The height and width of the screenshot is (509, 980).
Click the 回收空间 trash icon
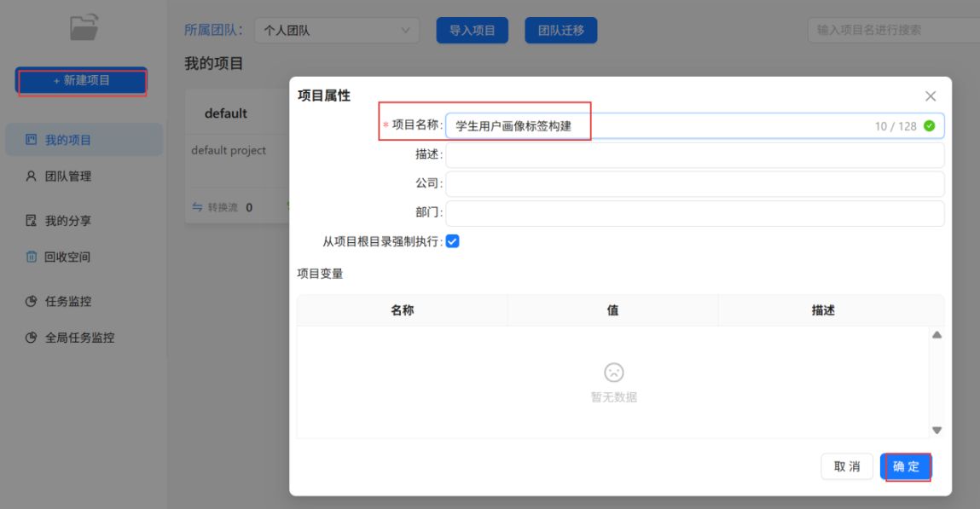31,257
